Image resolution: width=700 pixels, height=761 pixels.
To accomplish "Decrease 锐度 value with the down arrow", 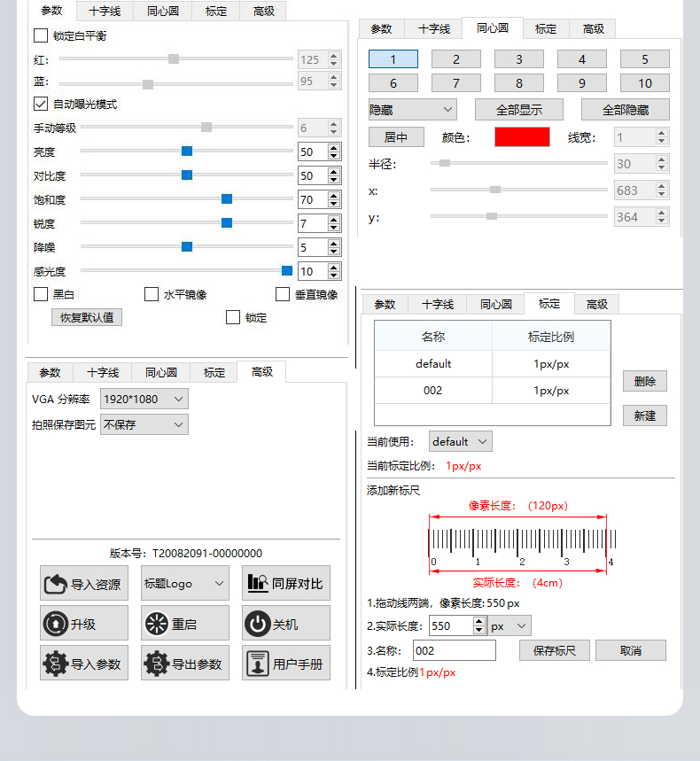I will pyautogui.click(x=333, y=227).
